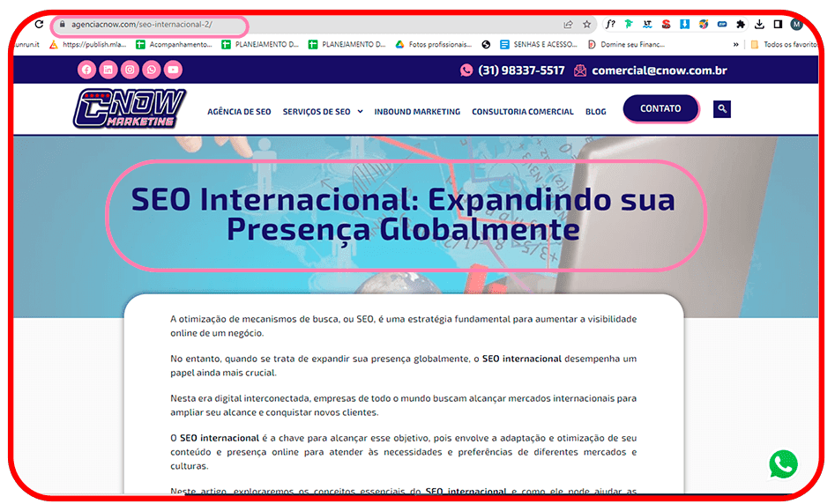Open the 'SENHAS E ACESSO...' bookmark
This screenshot has height=504, width=835.
[539, 45]
